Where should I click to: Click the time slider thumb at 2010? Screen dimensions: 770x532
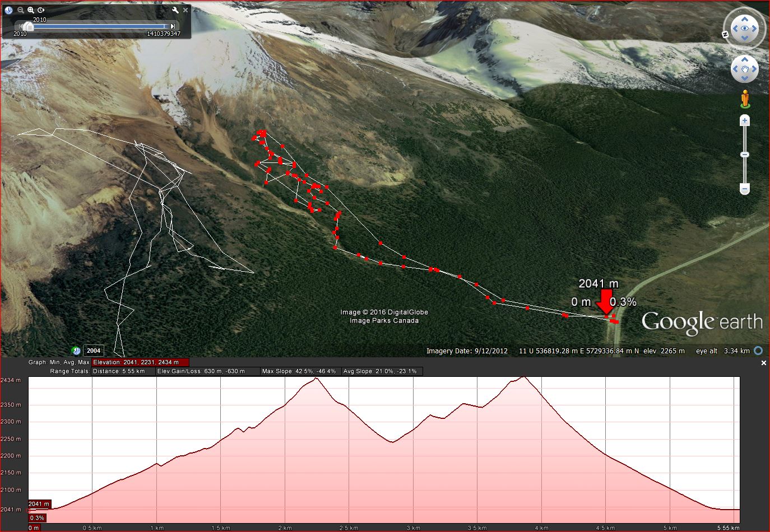pos(28,26)
